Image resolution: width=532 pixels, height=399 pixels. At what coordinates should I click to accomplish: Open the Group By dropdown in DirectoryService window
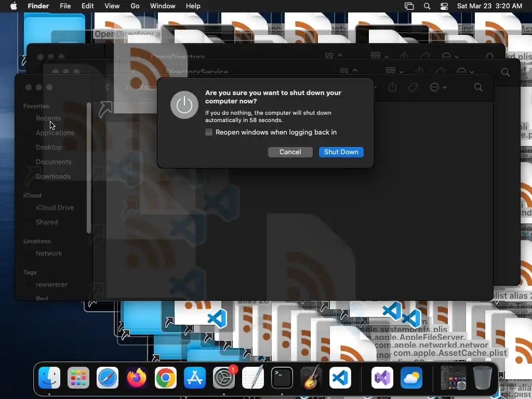[x=394, y=70]
